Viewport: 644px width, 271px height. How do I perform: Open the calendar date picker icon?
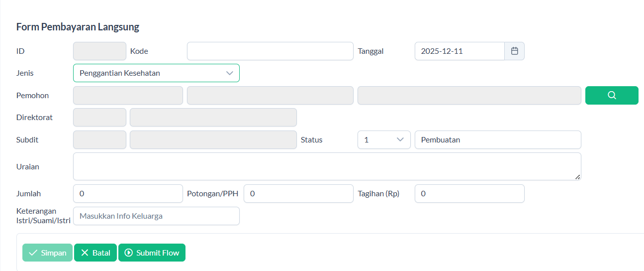[515, 51]
